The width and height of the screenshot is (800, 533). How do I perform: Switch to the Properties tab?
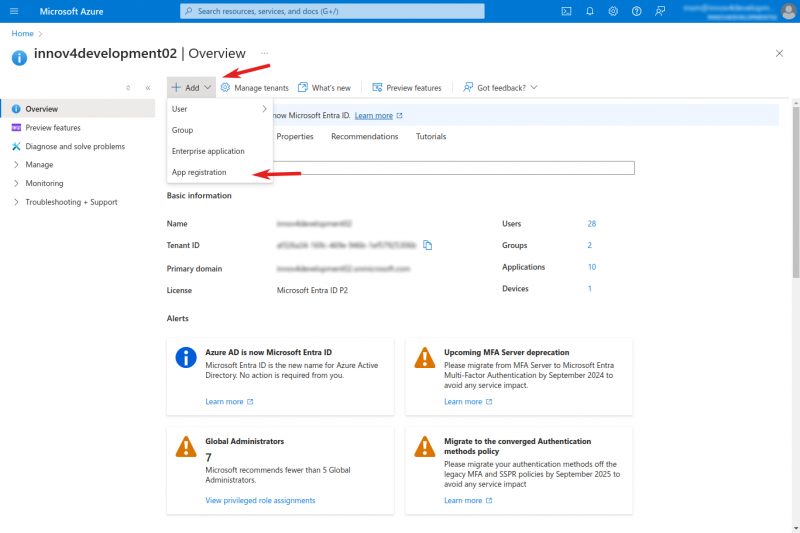(x=295, y=136)
